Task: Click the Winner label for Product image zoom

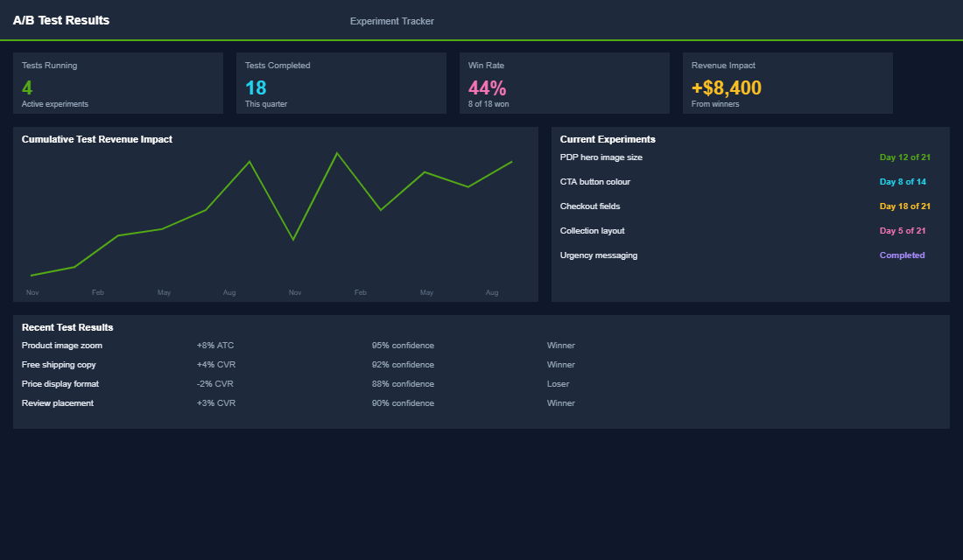Action: click(560, 346)
